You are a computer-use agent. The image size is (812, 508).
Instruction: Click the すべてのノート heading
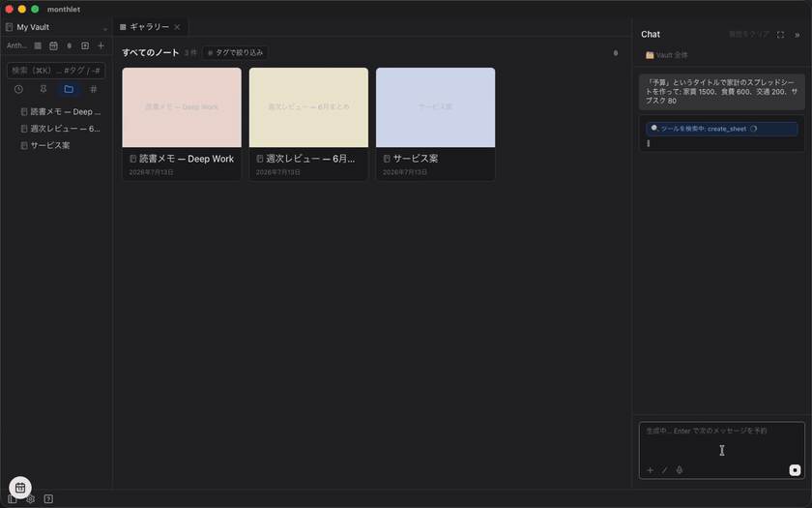[x=151, y=53]
